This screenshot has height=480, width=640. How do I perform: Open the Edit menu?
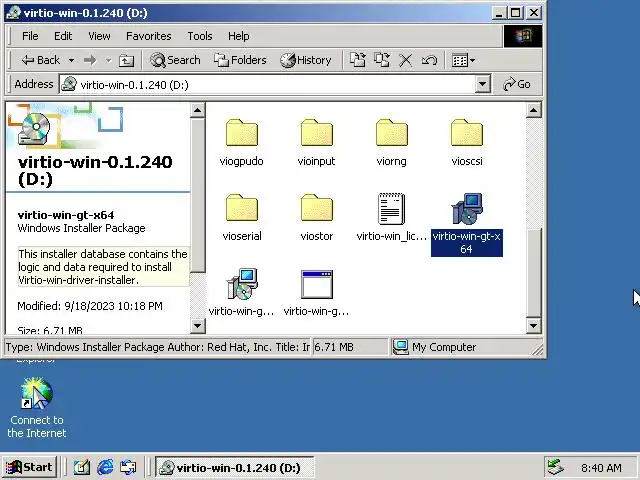[x=63, y=36]
